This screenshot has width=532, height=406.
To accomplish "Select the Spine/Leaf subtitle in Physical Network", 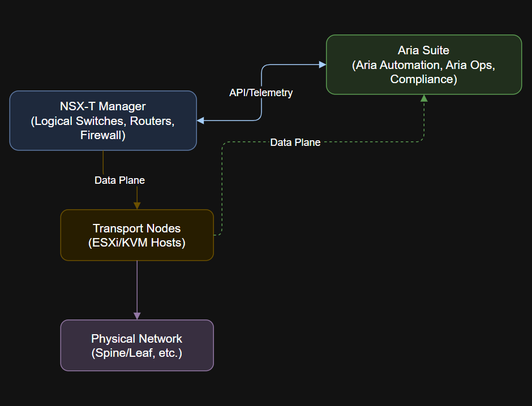I will tap(136, 353).
